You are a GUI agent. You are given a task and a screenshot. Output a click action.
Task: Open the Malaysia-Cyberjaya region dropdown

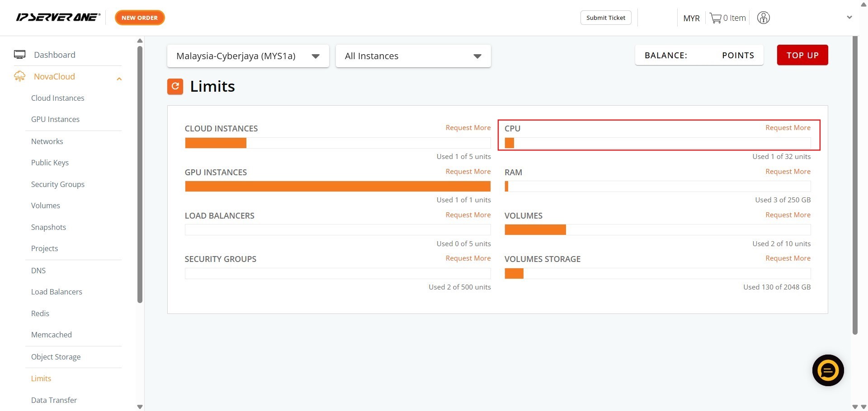[248, 56]
